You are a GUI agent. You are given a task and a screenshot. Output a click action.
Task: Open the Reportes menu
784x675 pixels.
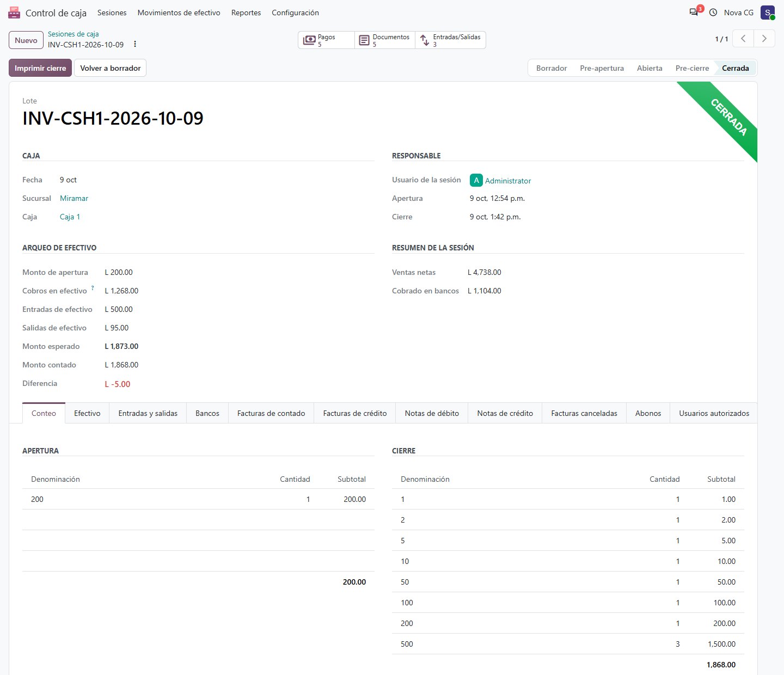[246, 13]
